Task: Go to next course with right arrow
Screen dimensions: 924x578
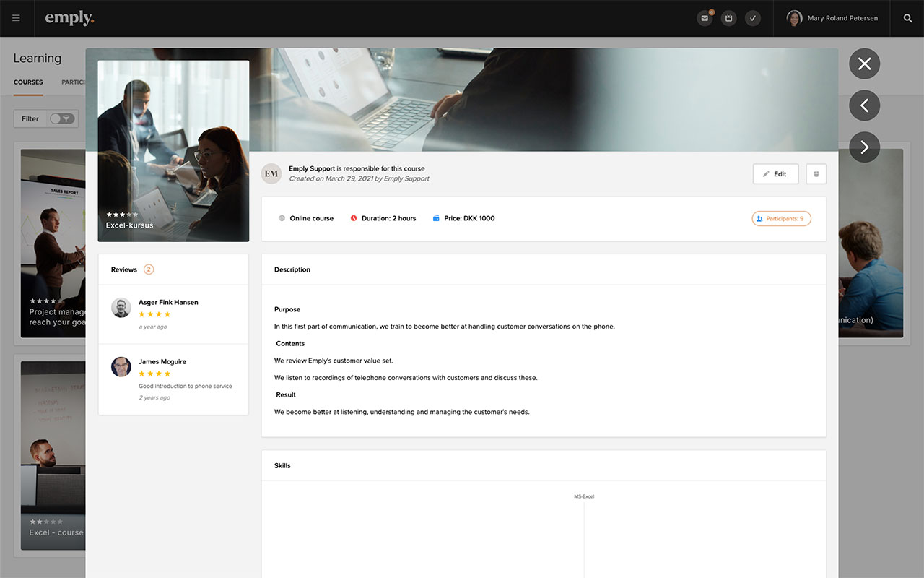Action: [865, 147]
